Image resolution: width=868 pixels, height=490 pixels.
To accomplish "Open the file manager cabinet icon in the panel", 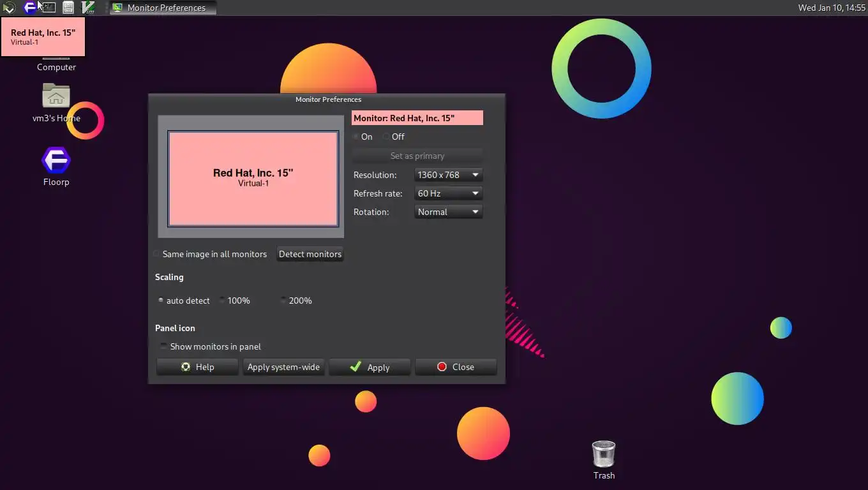I will (68, 8).
